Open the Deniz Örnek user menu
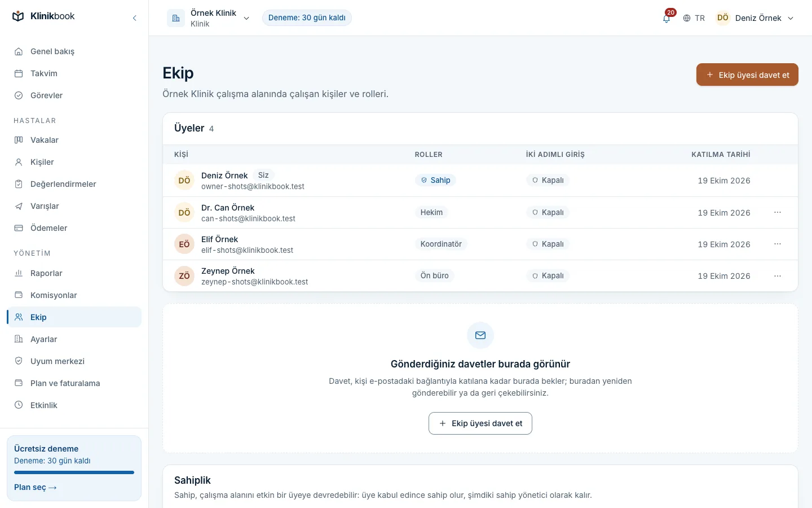812x508 pixels. tap(755, 18)
